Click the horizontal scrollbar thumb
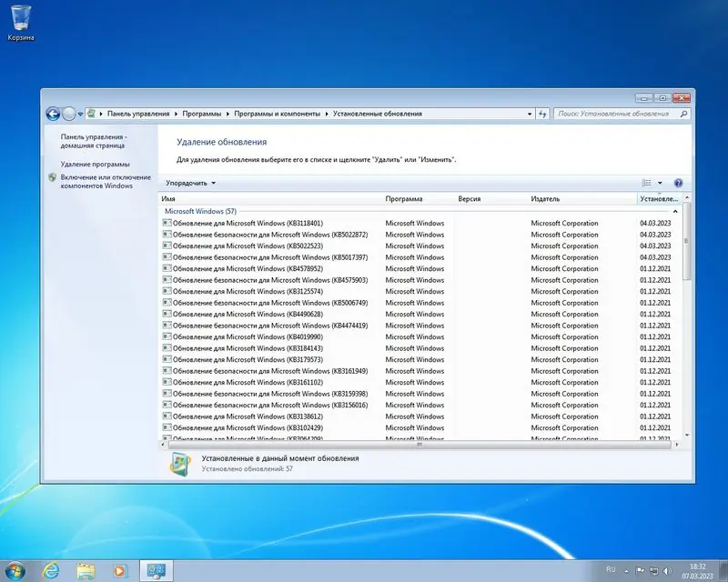The image size is (728, 582). 420,445
